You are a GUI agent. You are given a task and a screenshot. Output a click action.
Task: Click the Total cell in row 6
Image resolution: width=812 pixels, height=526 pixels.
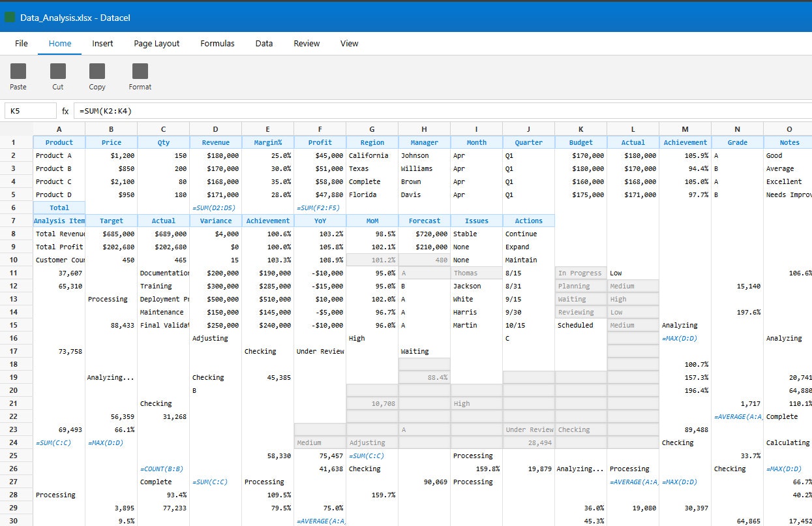tap(59, 208)
